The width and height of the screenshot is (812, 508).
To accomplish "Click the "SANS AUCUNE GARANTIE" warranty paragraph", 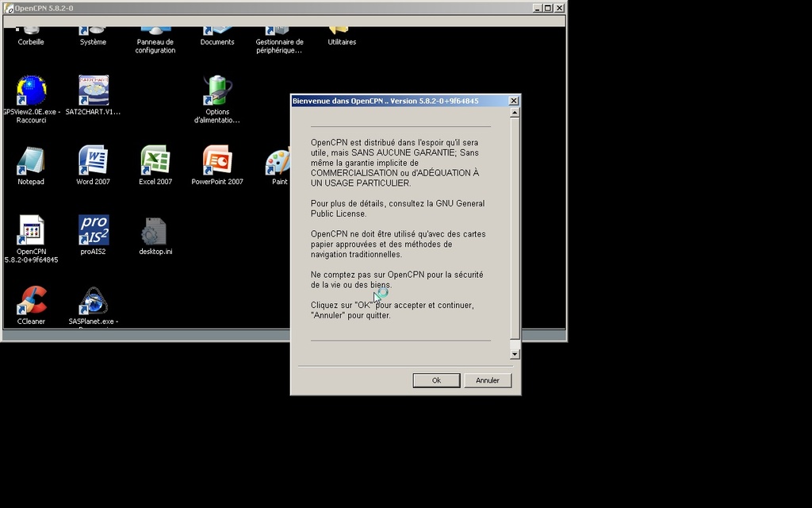I will click(x=395, y=163).
